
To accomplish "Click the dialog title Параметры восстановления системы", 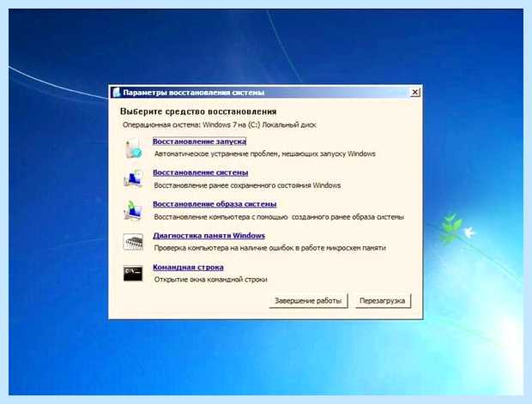I will [194, 93].
